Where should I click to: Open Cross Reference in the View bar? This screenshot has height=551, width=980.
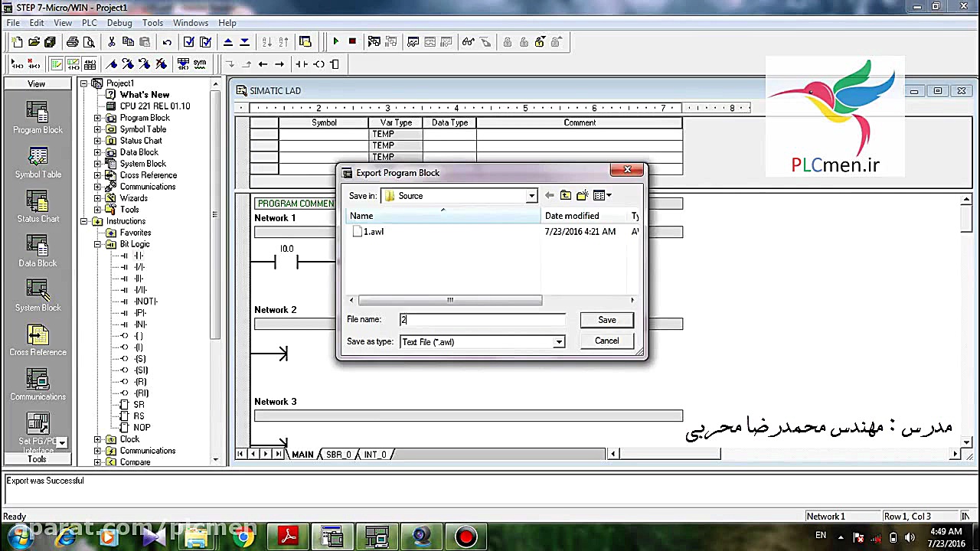click(x=38, y=339)
